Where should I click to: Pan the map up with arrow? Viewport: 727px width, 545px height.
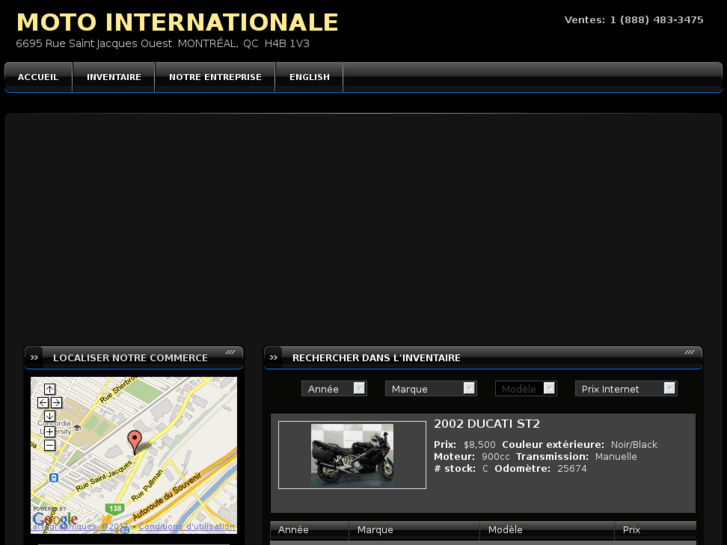[50, 389]
